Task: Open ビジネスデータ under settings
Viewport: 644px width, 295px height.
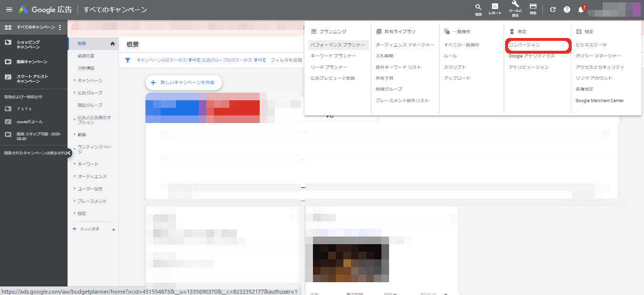Action: (x=591, y=45)
